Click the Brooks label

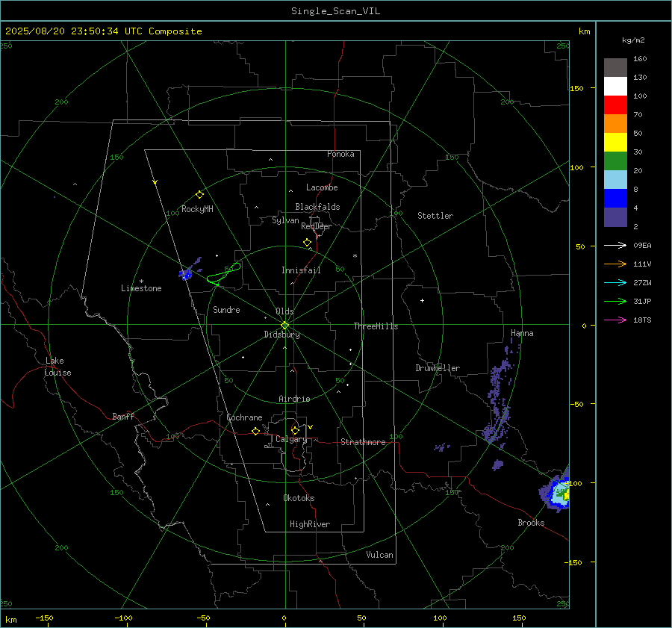(x=531, y=523)
